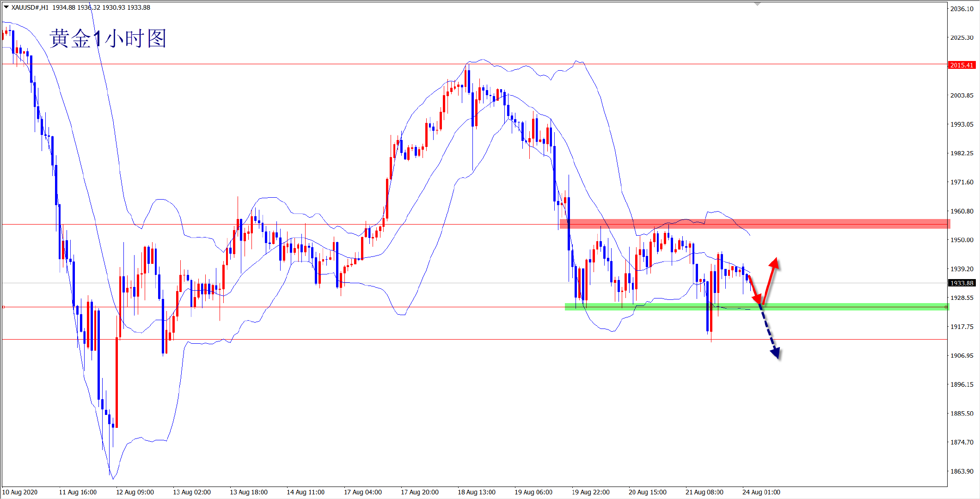Click the 2036.10 price scale label
Image resolution: width=980 pixels, height=499 pixels.
[x=962, y=9]
